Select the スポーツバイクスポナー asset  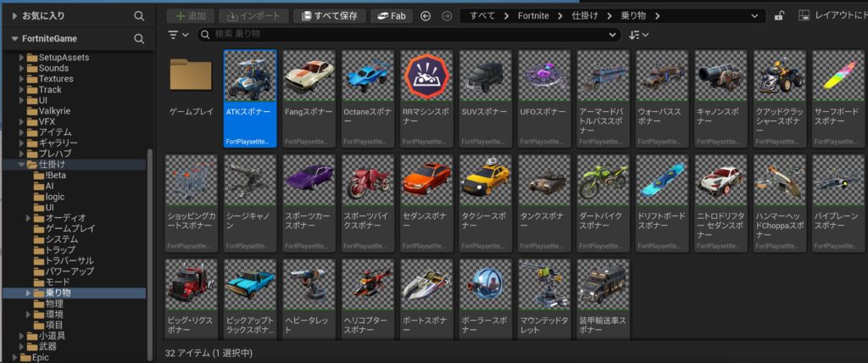click(x=368, y=204)
